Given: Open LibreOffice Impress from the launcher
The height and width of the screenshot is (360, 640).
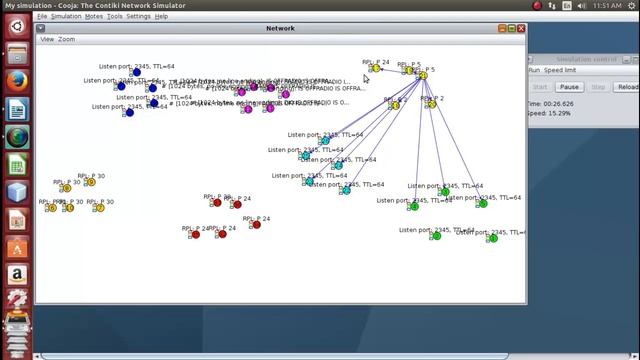Looking at the screenshot, I should click(x=17, y=220).
